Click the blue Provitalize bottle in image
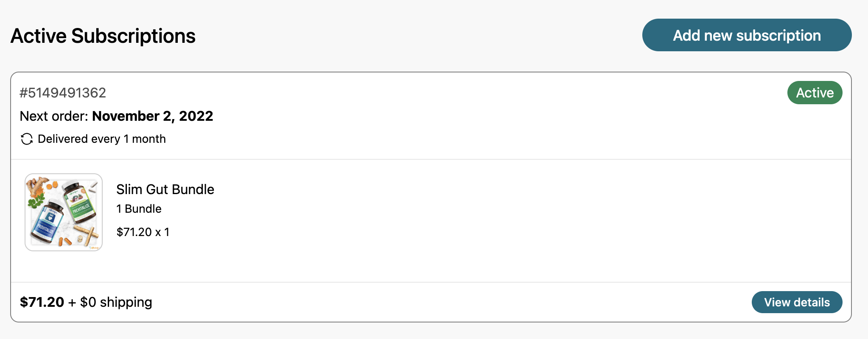Image resolution: width=868 pixels, height=339 pixels. click(47, 225)
